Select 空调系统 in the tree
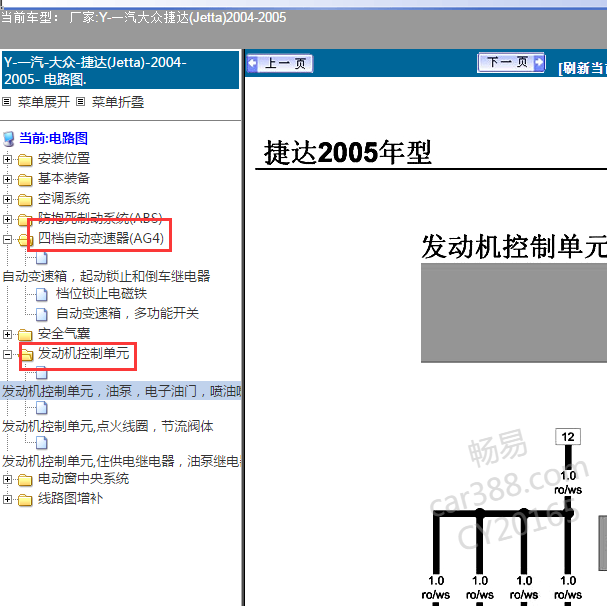The width and height of the screenshot is (607, 606). point(64,199)
